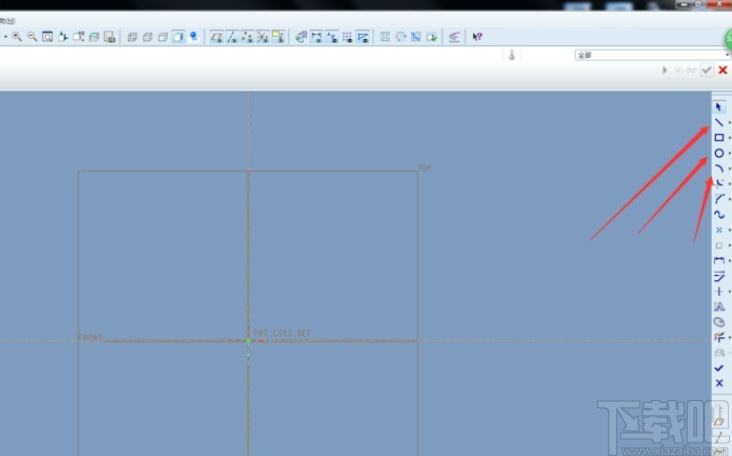Click blue checkmark to finish sketch

719,368
